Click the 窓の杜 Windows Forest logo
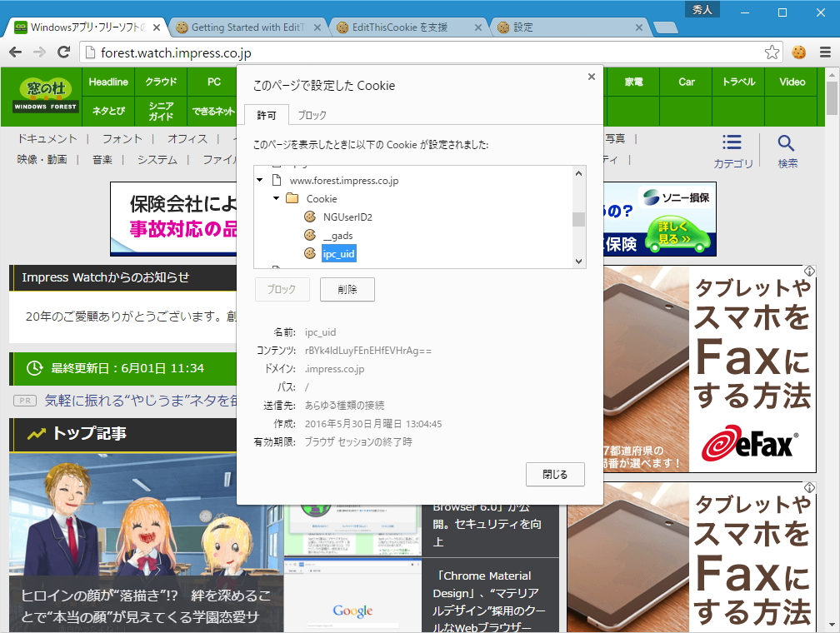 (x=46, y=96)
